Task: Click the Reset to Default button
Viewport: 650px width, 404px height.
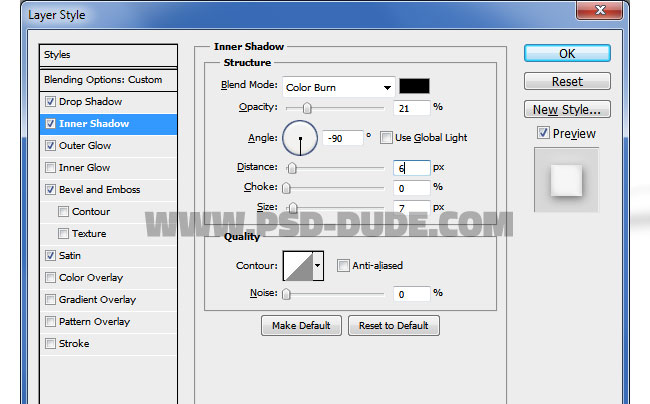Action: coord(394,326)
